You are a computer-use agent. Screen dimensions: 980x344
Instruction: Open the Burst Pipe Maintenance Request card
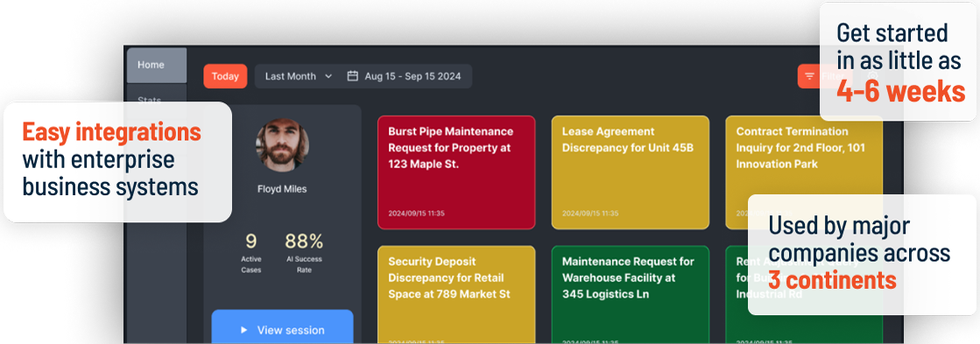(456, 172)
